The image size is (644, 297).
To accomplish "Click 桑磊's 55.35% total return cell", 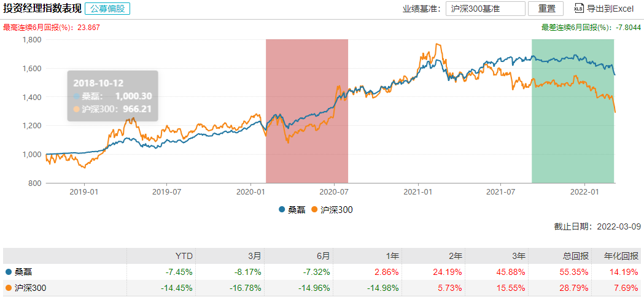I will click(x=576, y=271).
